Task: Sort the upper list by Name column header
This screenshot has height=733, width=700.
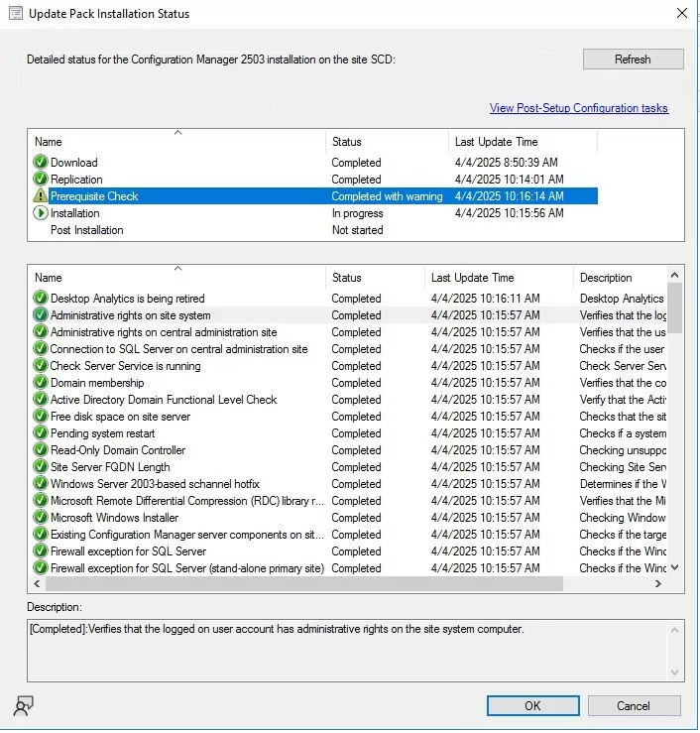Action: pyautogui.click(x=177, y=142)
